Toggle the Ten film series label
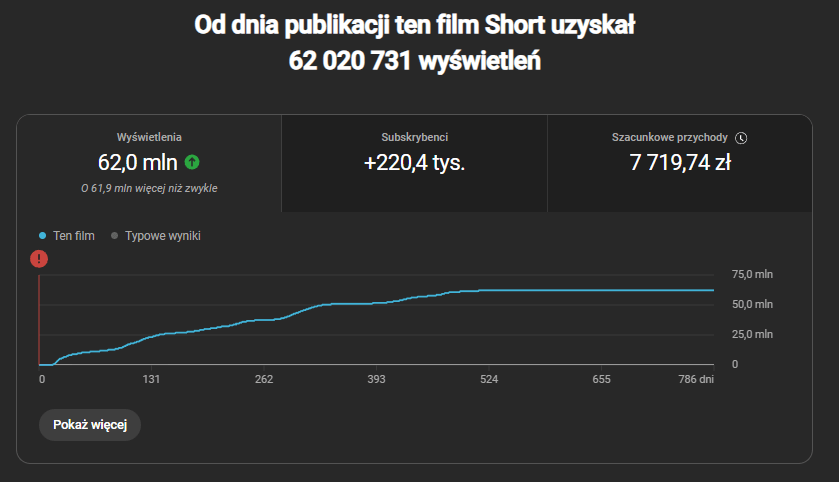 coord(73,236)
